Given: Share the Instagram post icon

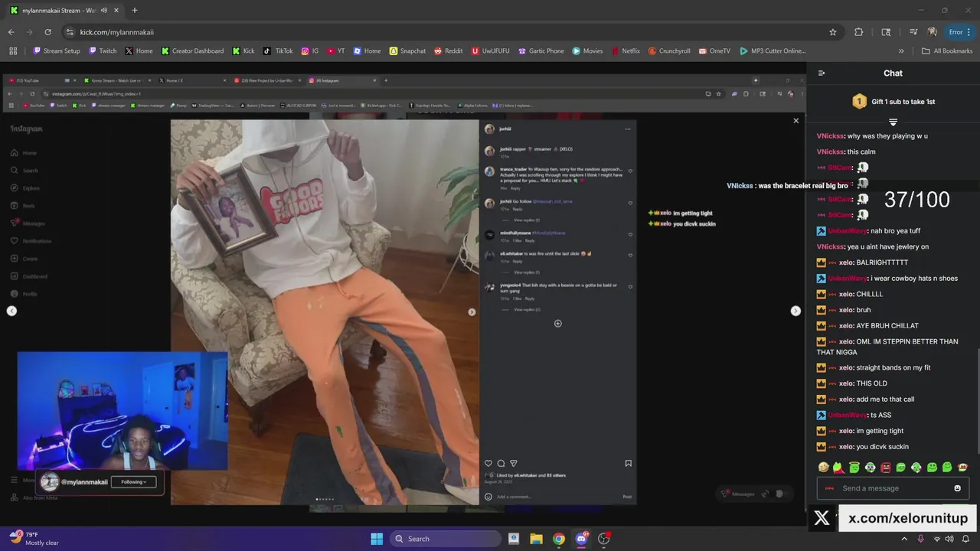Looking at the screenshot, I should (513, 463).
